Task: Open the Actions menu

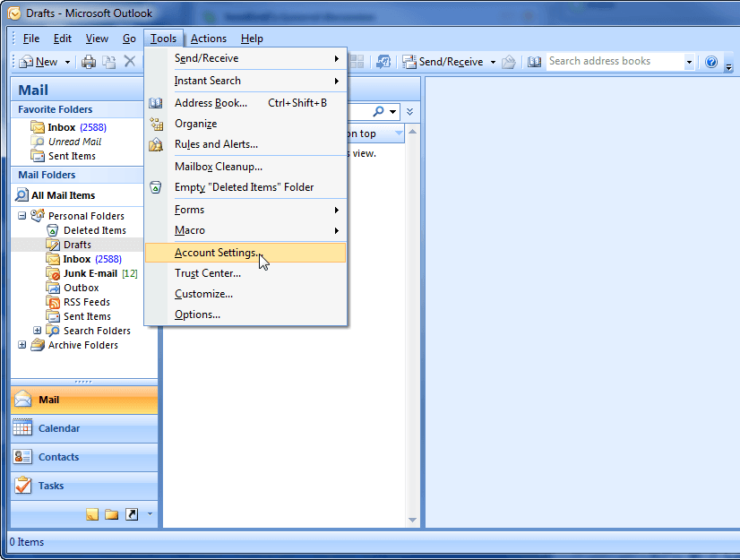Action: point(208,39)
